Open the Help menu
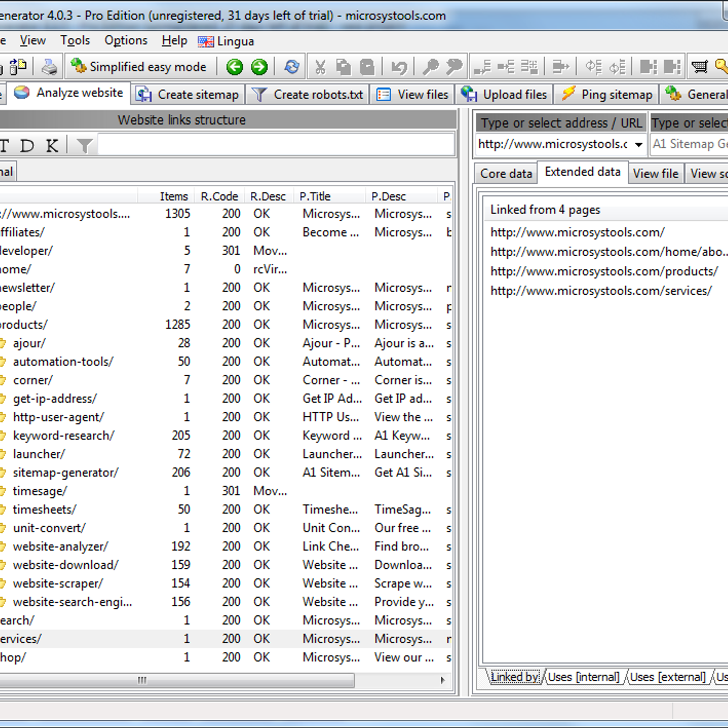Screen dimensions: 728x728 point(174,40)
